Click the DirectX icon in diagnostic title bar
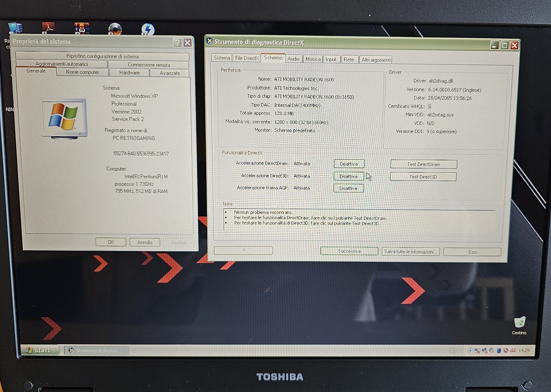This screenshot has width=551, height=392. [209, 41]
